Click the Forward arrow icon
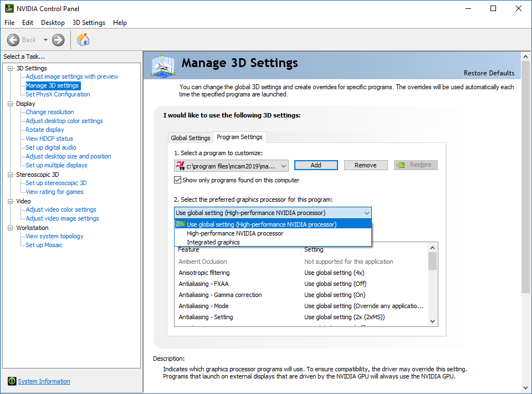This screenshot has height=394, width=532. coord(58,40)
